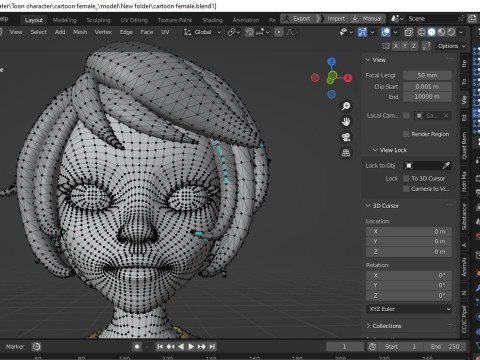
Task: Toggle X axis mirror
Action: [x=396, y=46]
